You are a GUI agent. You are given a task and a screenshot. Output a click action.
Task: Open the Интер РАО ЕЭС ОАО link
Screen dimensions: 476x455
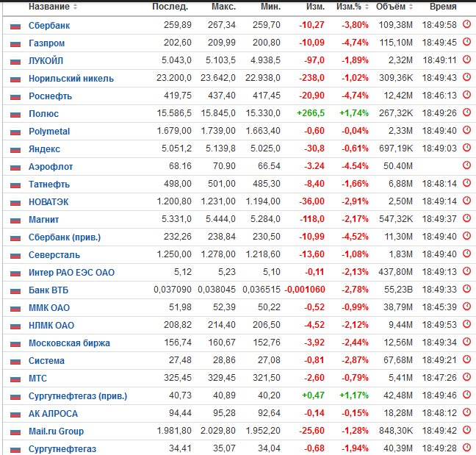[x=72, y=272]
